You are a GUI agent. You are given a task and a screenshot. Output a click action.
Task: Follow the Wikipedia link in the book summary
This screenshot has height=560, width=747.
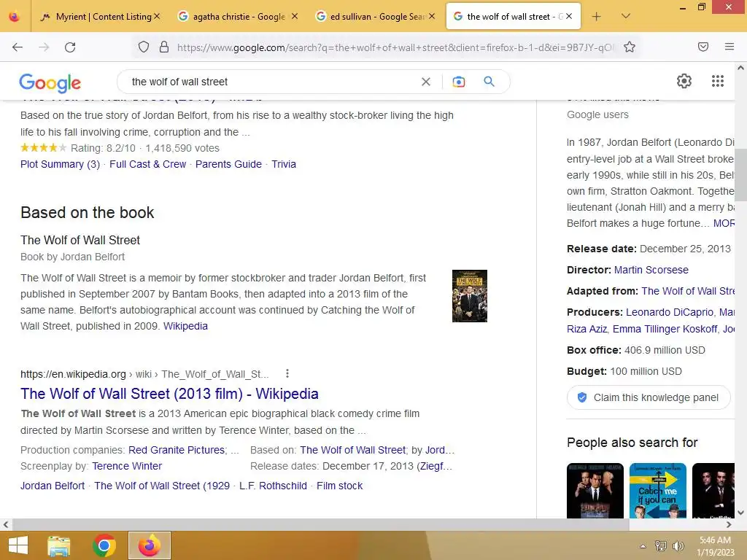coord(186,326)
